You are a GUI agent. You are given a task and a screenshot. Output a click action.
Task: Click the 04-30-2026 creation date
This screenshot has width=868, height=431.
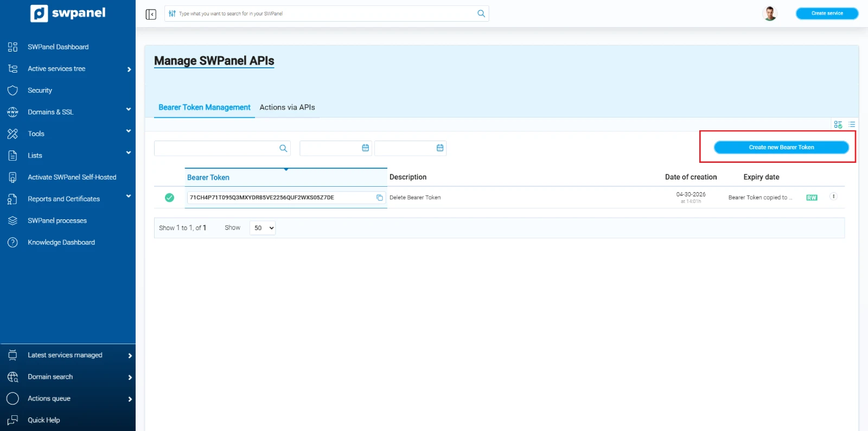pos(691,194)
